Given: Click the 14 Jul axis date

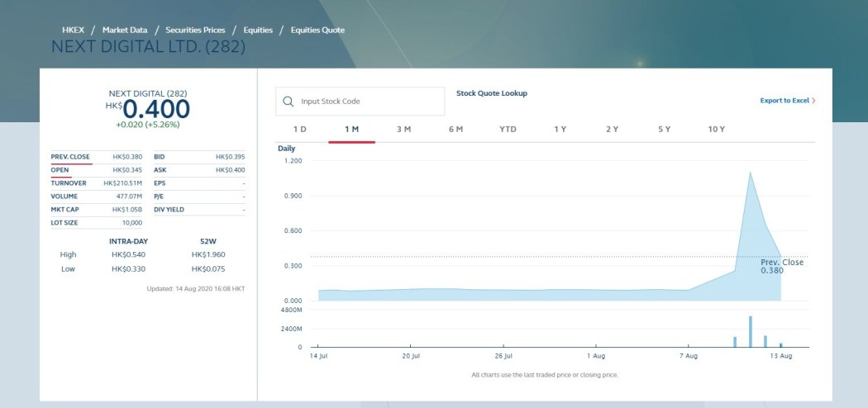Looking at the screenshot, I should 319,356.
